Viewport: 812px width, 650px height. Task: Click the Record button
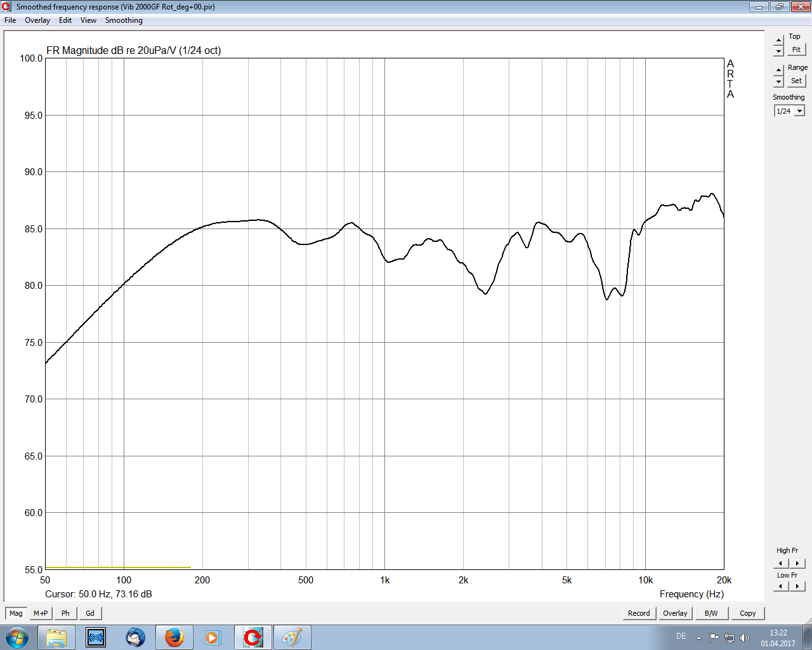tap(639, 613)
